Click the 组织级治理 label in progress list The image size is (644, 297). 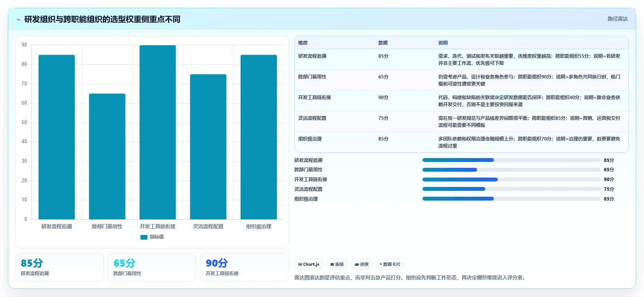(x=306, y=199)
